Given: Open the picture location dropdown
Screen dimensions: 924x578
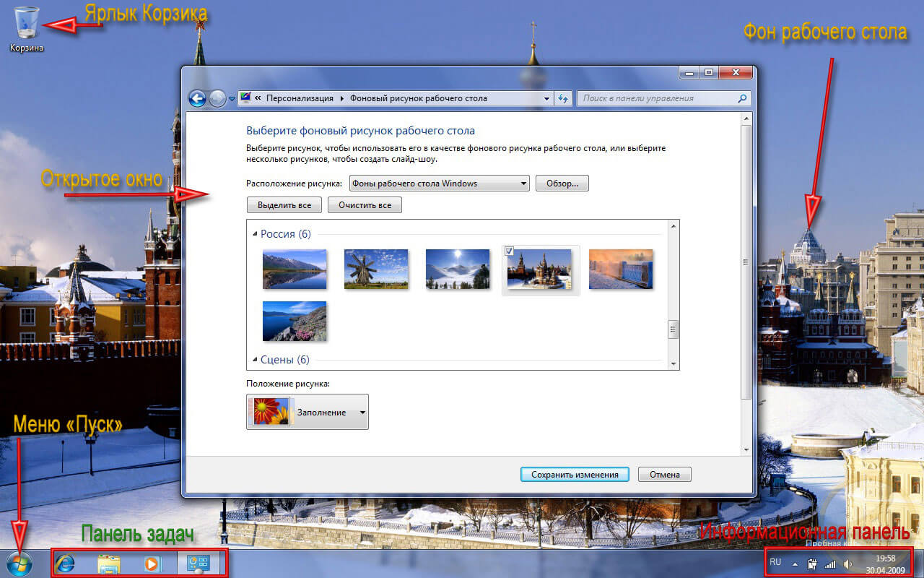Looking at the screenshot, I should click(439, 184).
